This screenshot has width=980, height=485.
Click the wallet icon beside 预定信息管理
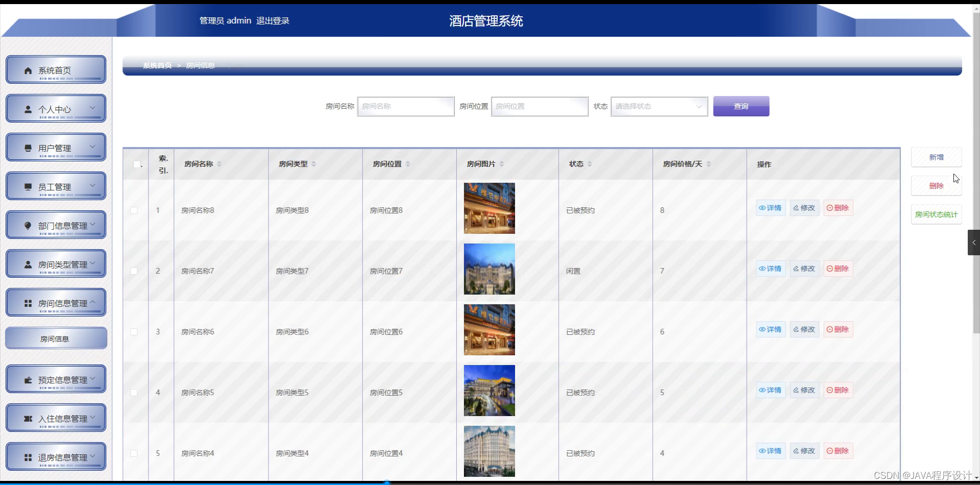[28, 380]
